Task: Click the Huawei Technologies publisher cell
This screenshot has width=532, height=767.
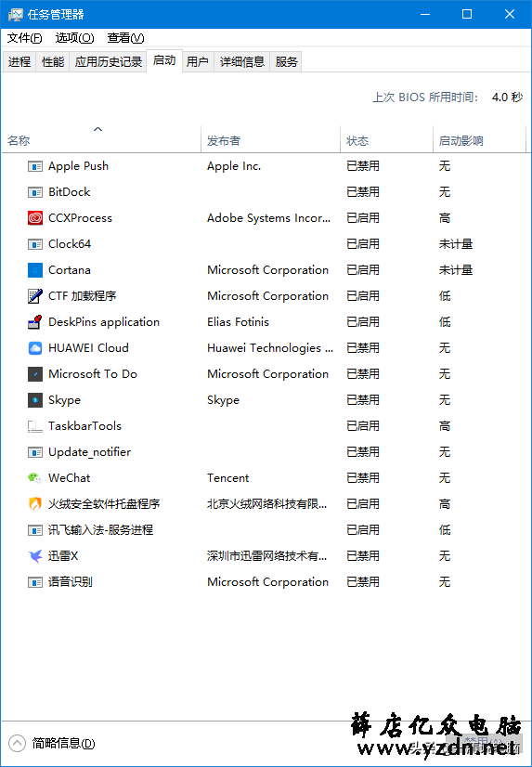Action: (270, 348)
